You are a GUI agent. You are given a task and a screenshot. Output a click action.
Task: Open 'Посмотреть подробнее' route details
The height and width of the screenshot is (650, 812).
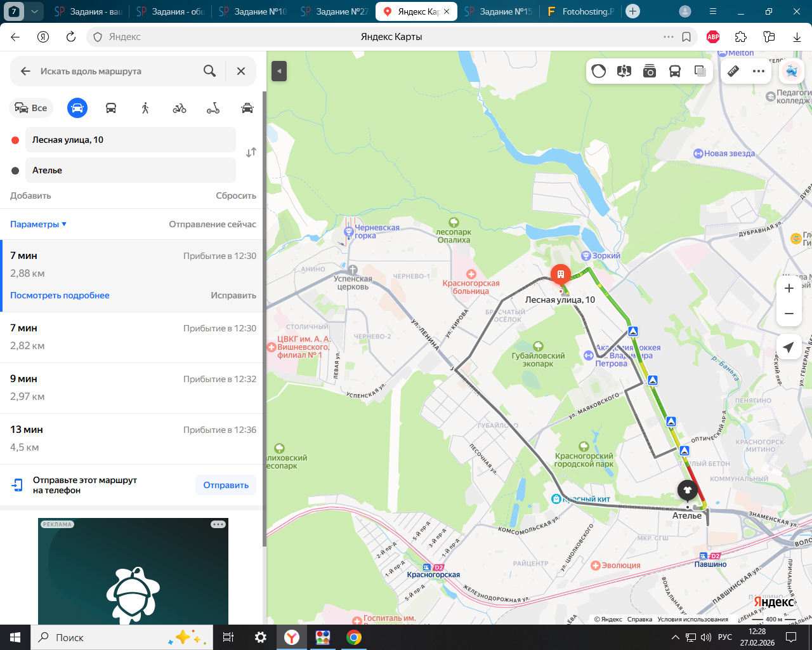(60, 295)
